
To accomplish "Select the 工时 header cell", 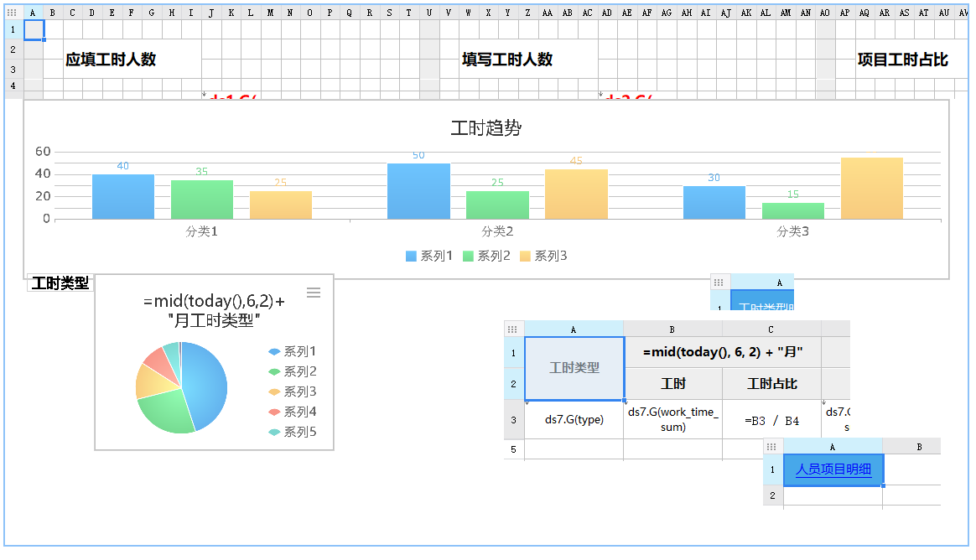I will (672, 384).
